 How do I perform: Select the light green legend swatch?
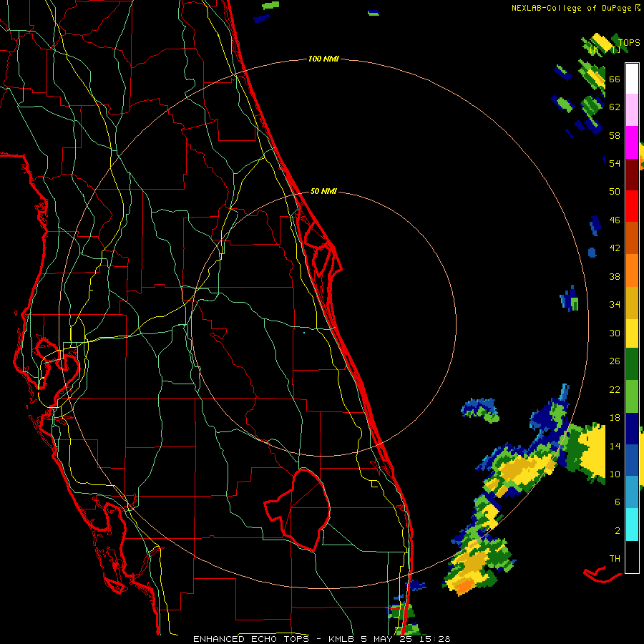pyautogui.click(x=632, y=396)
